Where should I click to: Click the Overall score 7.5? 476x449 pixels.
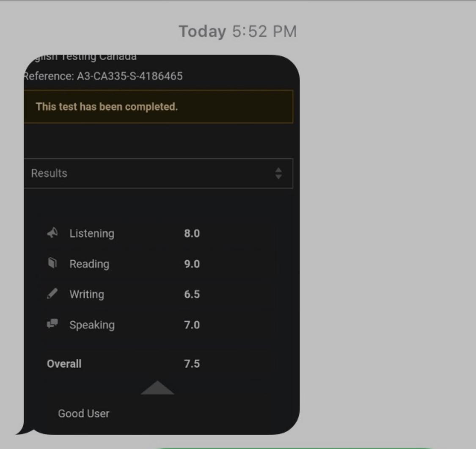click(192, 364)
